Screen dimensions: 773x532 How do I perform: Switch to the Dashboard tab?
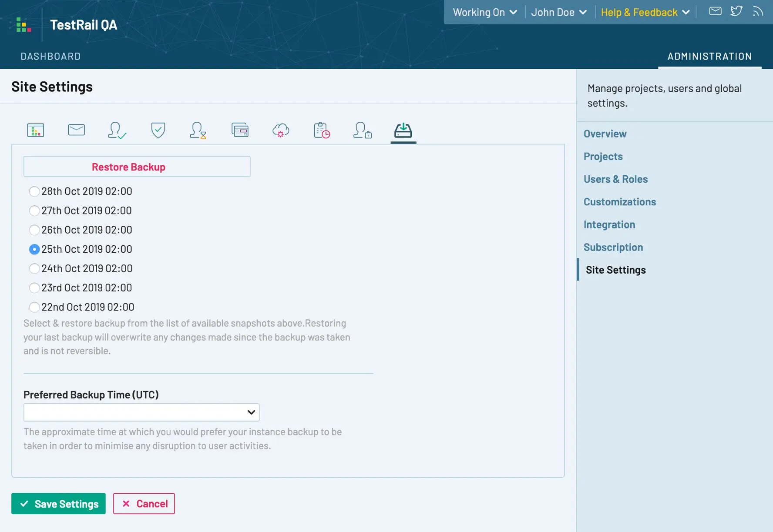click(50, 56)
